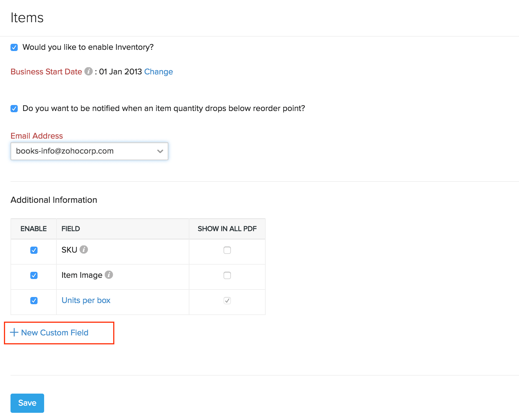Uncheck enable for Units per box
Screen dimensions: 519x420
tap(34, 301)
